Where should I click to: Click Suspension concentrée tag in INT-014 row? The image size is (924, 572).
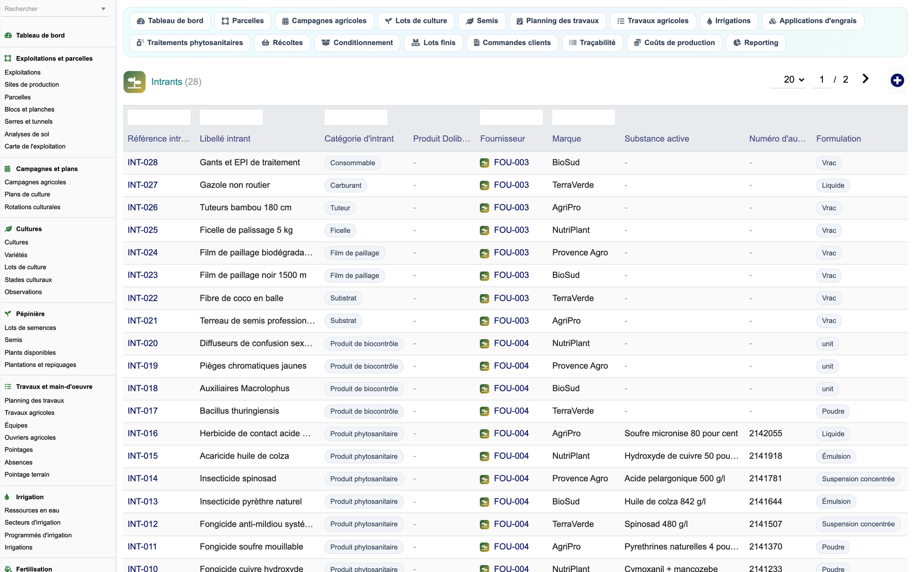click(858, 479)
